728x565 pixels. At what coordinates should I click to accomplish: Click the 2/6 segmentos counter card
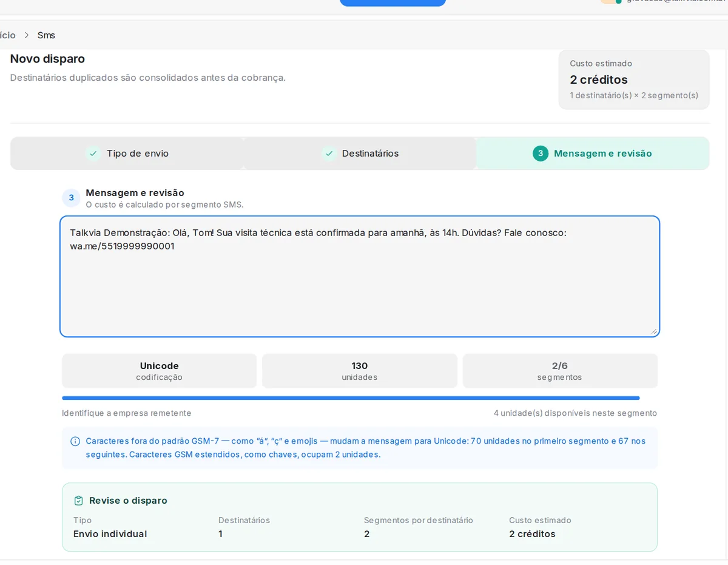click(x=560, y=371)
